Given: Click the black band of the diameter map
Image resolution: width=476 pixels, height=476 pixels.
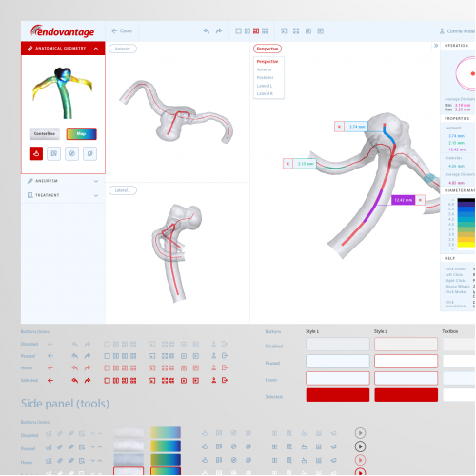Looking at the screenshot, I should point(466,200).
